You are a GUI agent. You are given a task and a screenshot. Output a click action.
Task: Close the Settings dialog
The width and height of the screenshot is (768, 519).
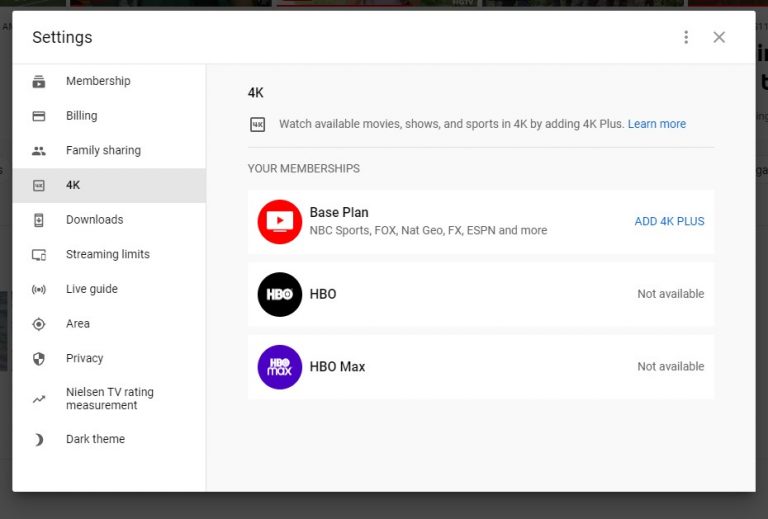[719, 37]
